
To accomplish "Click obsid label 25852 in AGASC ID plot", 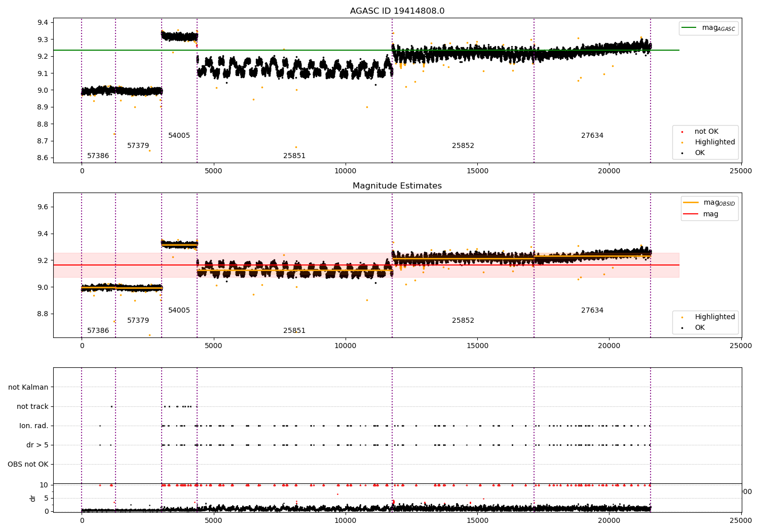I will coord(463,146).
